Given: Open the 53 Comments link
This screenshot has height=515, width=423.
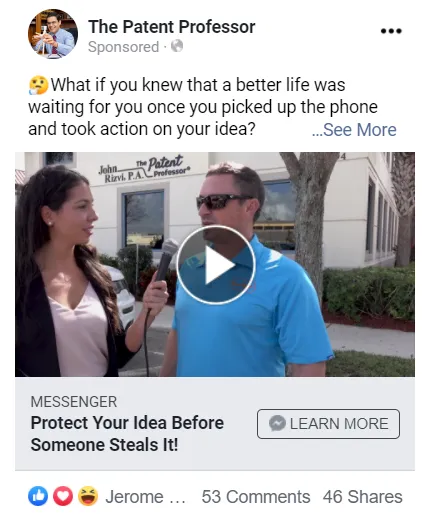Looking at the screenshot, I should (x=256, y=497).
